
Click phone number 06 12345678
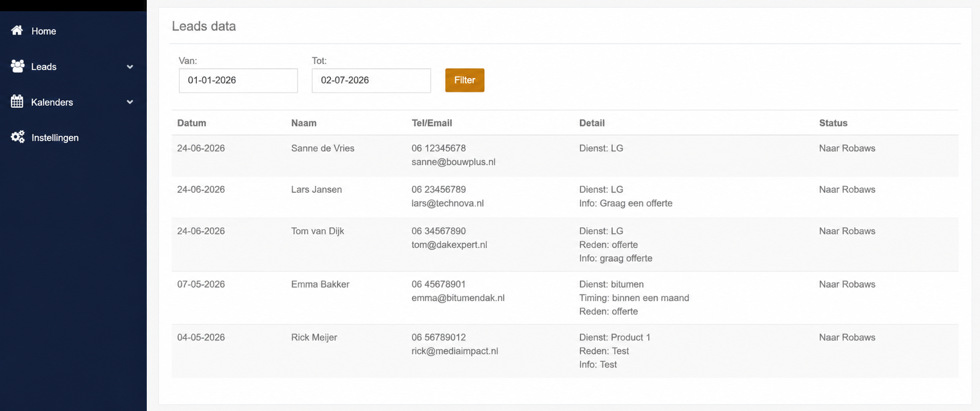coord(439,148)
